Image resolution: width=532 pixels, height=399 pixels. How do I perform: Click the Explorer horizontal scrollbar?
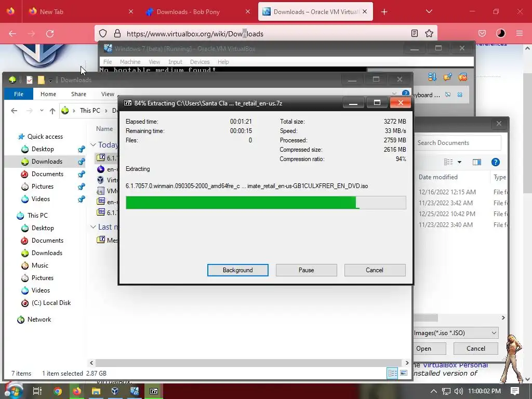[x=249, y=363]
